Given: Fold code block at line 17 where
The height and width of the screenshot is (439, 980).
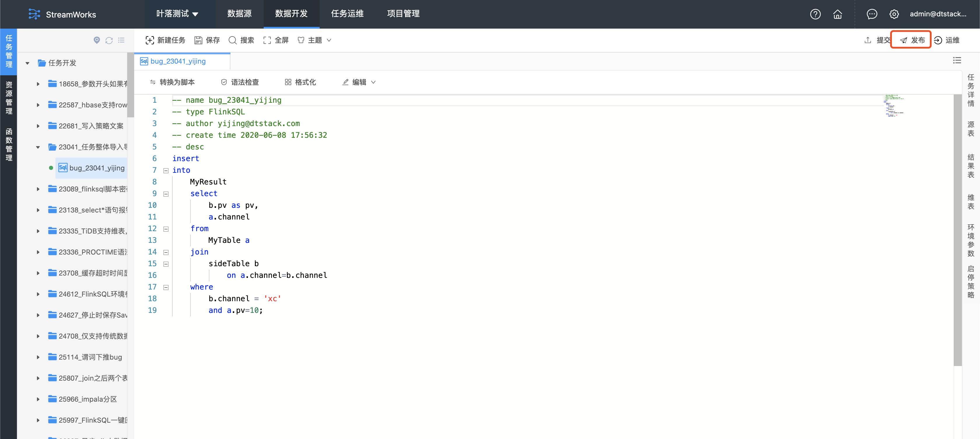Looking at the screenshot, I should tap(166, 288).
